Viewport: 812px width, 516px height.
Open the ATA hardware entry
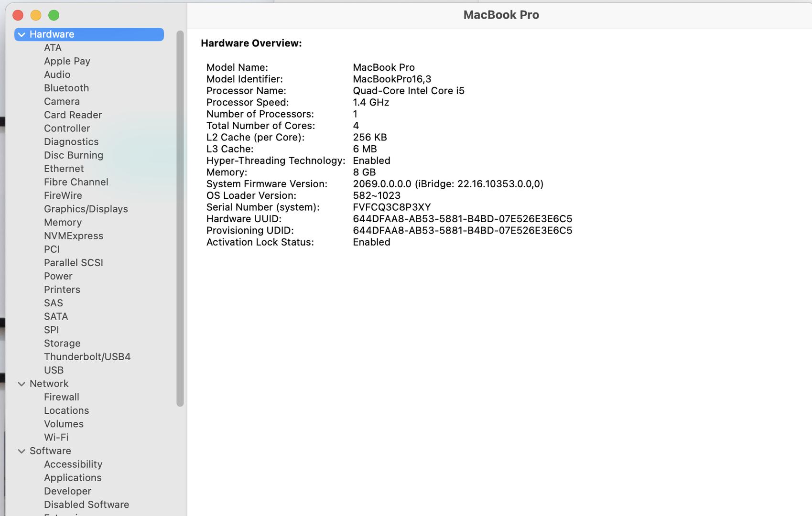click(x=53, y=48)
